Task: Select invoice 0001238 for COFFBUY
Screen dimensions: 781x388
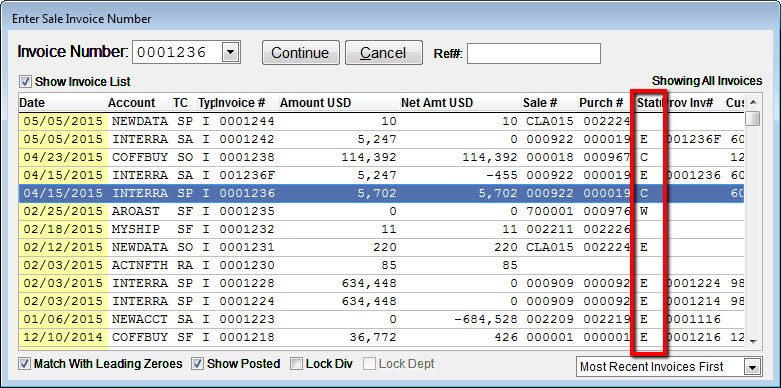Action: click(381, 157)
